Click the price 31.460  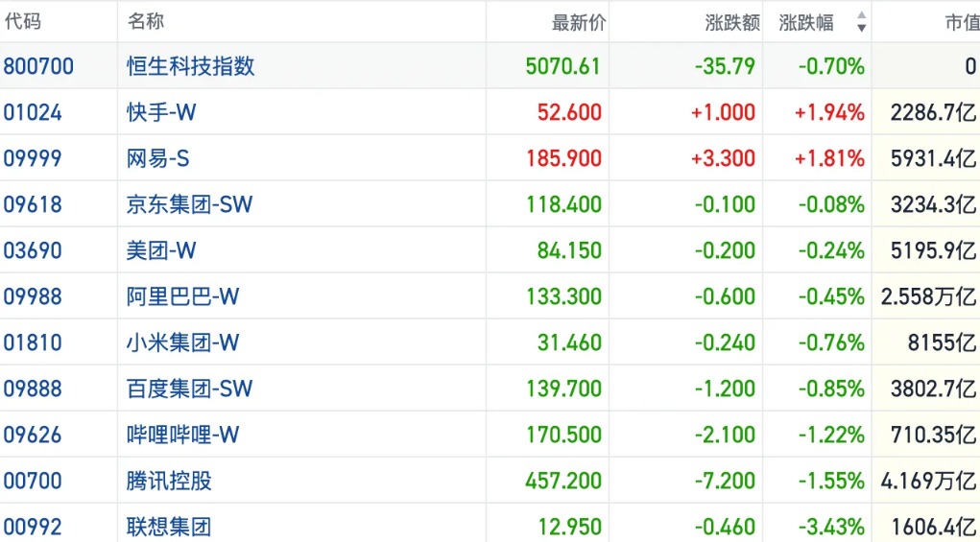pyautogui.click(x=569, y=342)
